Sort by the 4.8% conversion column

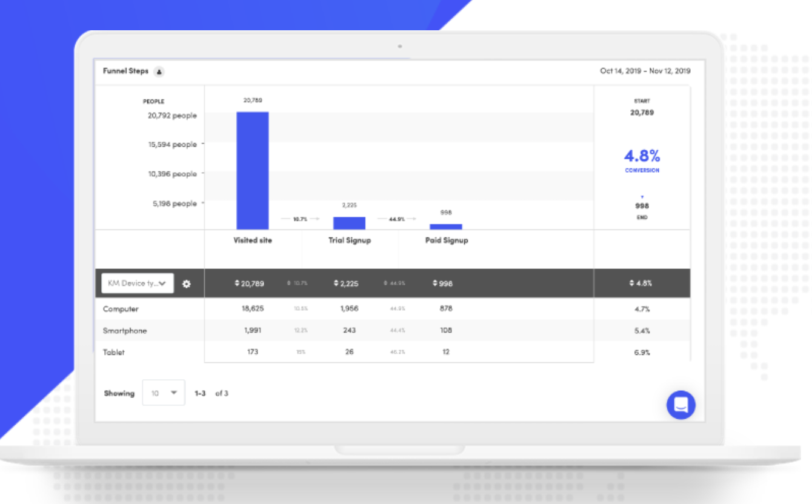tap(641, 283)
